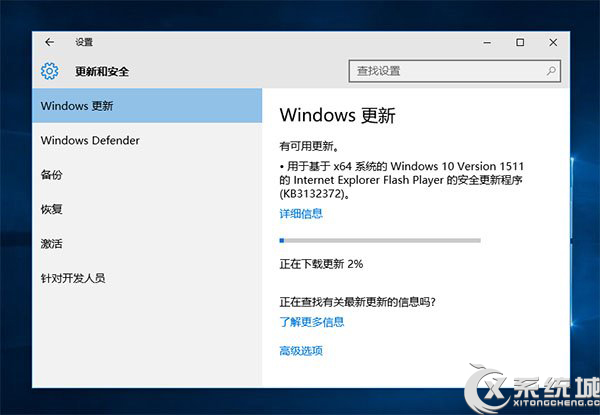Click 正在查找有关最新更新的信息吗 text
The image size is (600, 415).
(357, 302)
